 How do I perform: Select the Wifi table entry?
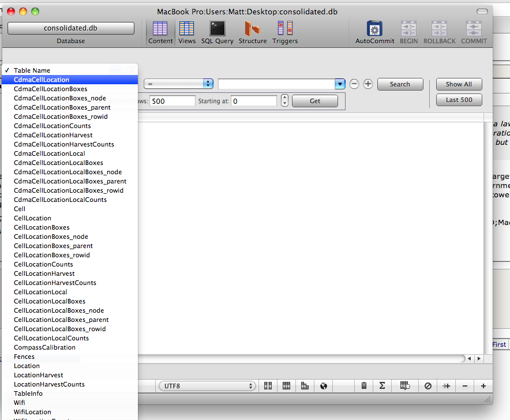pyautogui.click(x=70, y=403)
